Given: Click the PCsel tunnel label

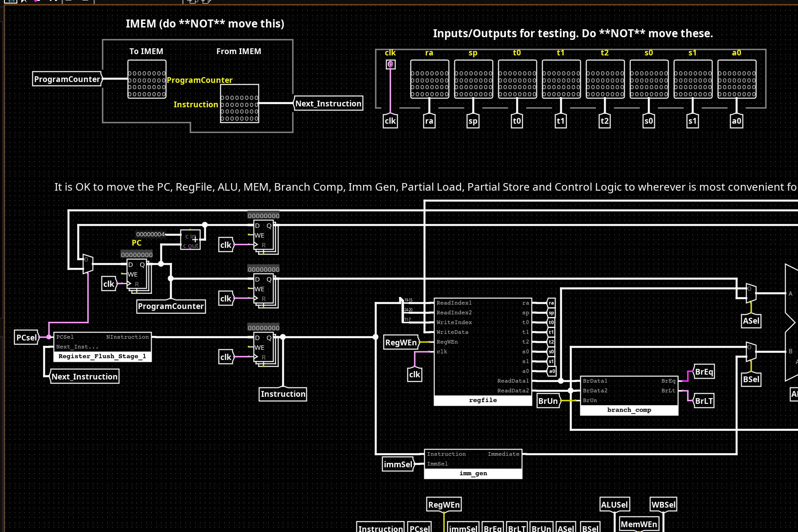Looking at the screenshot, I should pos(27,337).
